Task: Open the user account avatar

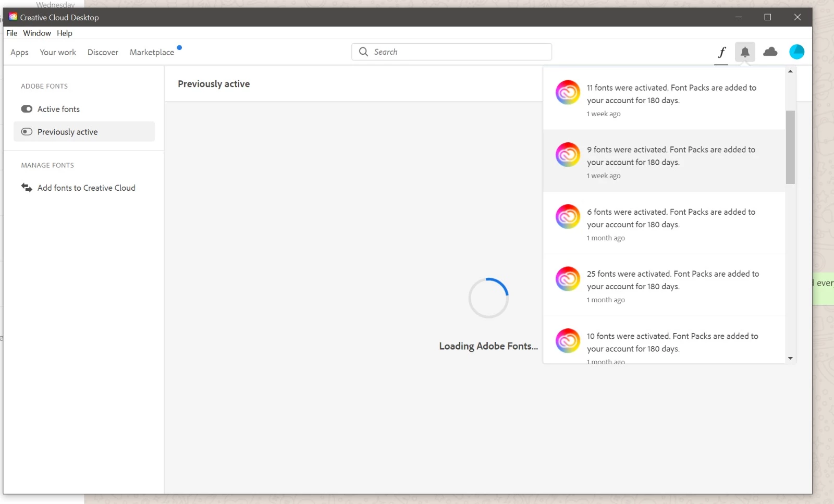Action: tap(796, 52)
